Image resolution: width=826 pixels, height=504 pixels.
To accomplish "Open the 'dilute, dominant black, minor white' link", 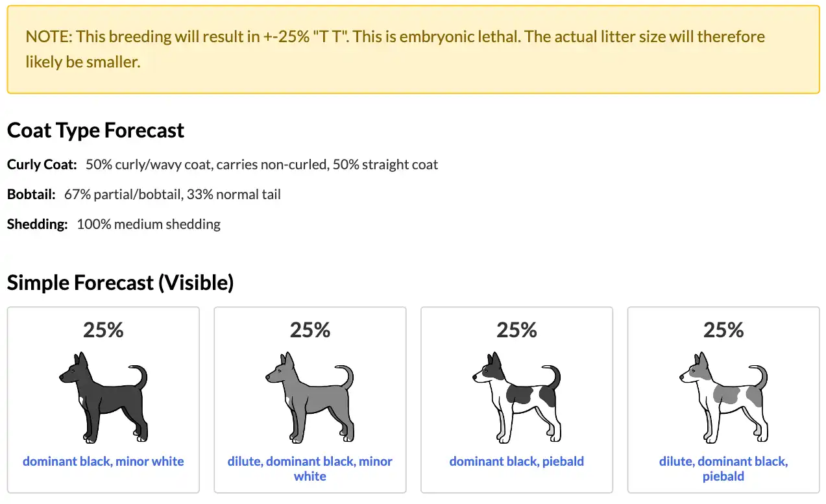I will click(310, 468).
